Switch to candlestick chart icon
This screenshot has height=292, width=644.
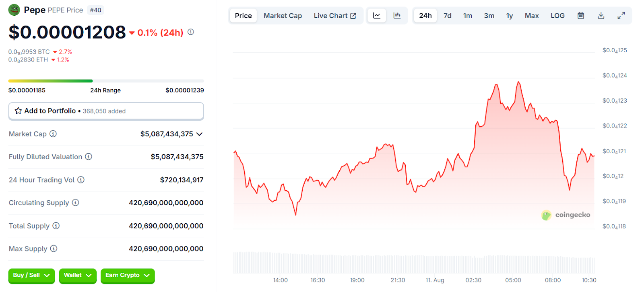tap(397, 16)
